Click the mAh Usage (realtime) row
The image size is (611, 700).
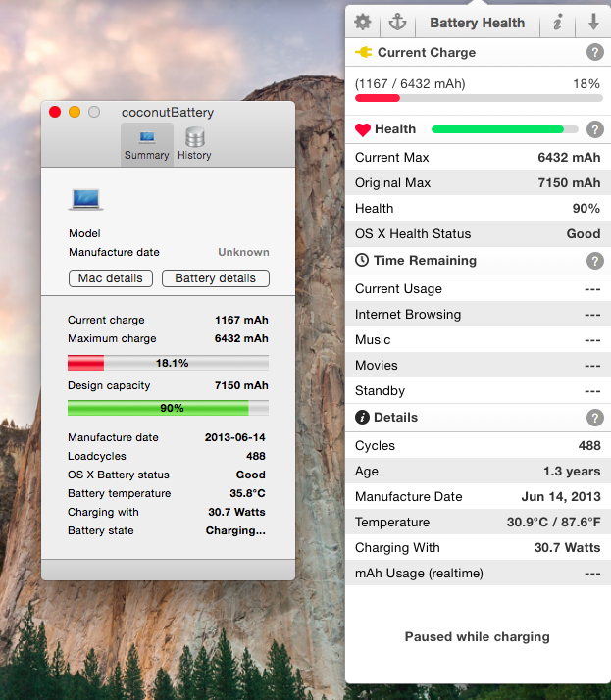click(478, 573)
